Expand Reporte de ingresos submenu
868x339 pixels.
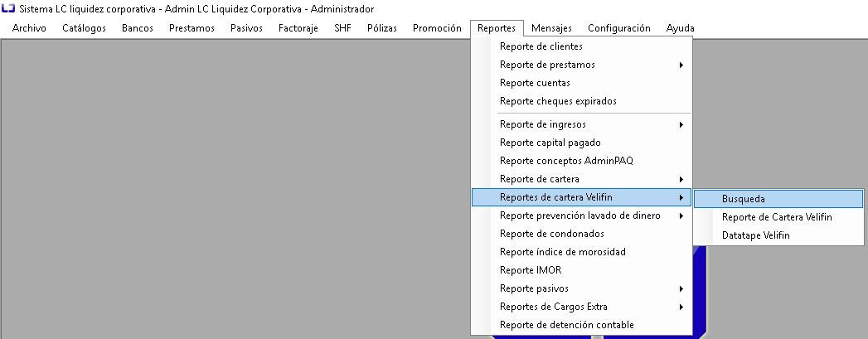click(x=581, y=124)
